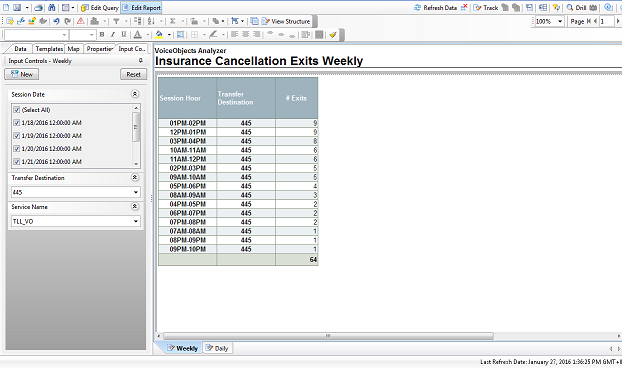Open the Service Name dropdown
Image resolution: width=622 pixels, height=368 pixels.
(75, 221)
